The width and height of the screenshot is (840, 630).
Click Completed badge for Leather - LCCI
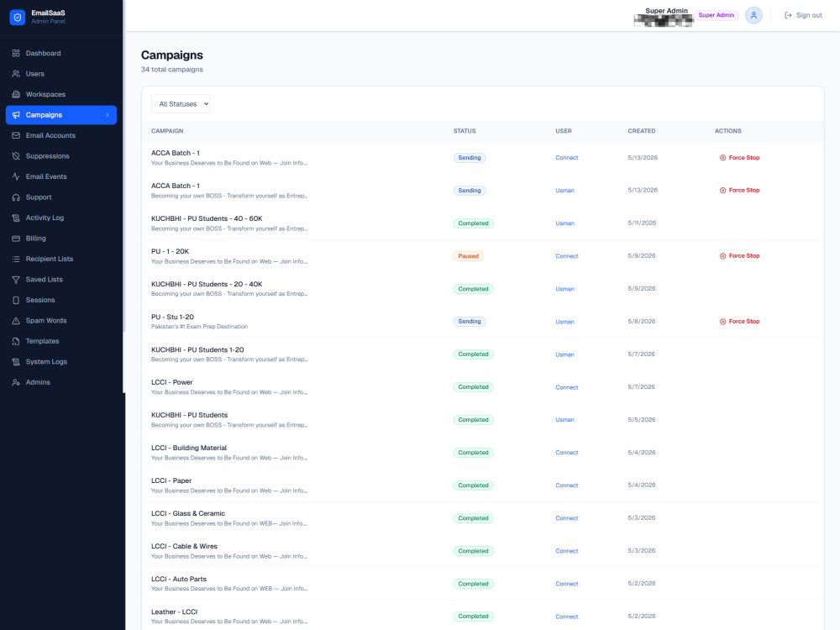473,617
